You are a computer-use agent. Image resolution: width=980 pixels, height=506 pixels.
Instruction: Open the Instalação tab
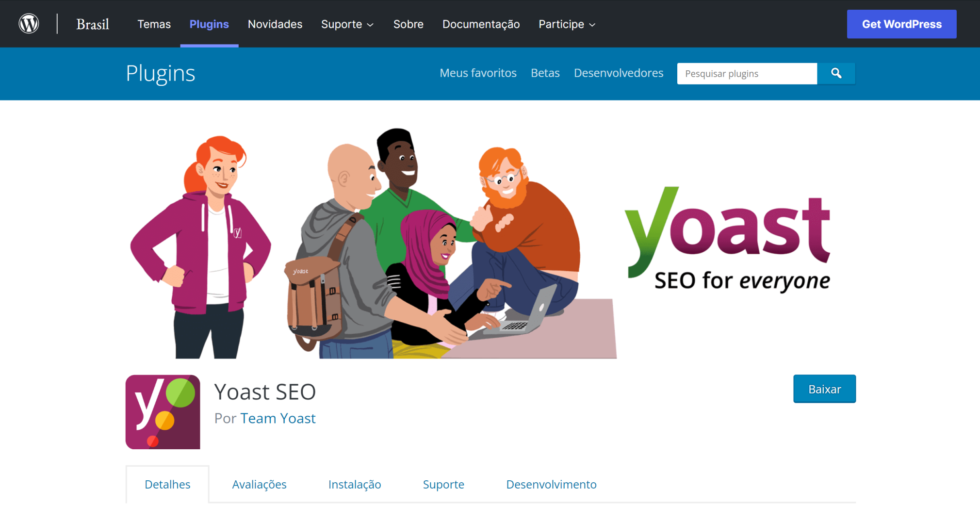pyautogui.click(x=354, y=484)
